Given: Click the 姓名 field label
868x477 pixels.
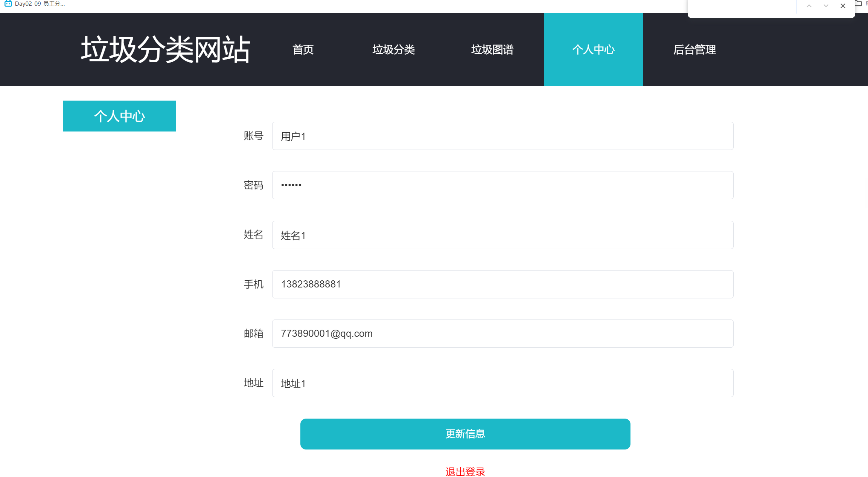Looking at the screenshot, I should pyautogui.click(x=253, y=234).
